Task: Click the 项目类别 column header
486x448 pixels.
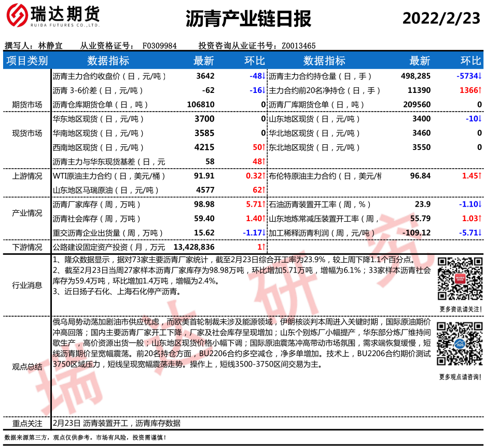Action: click(x=26, y=61)
